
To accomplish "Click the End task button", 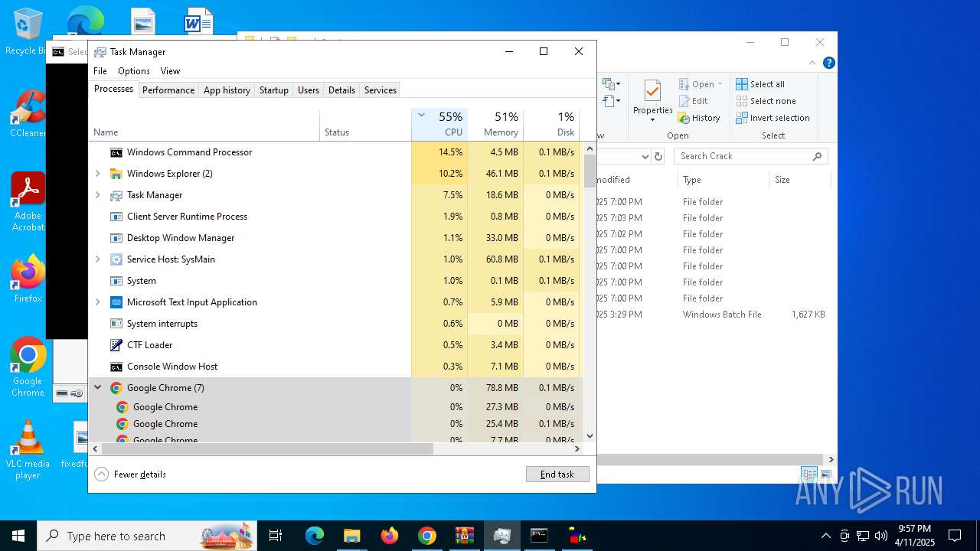I will click(x=557, y=474).
